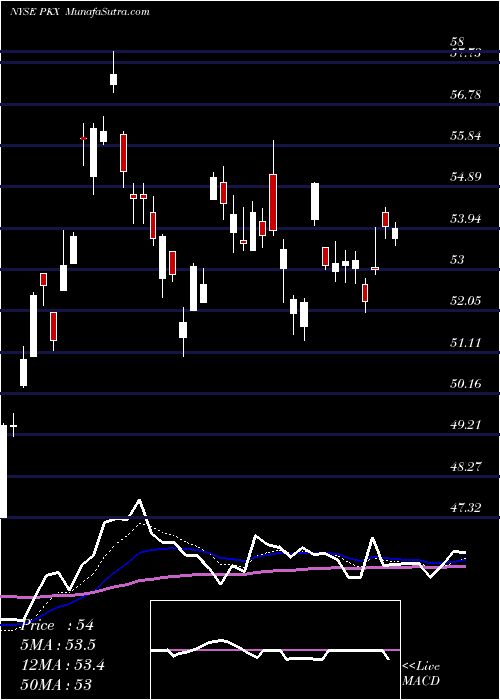The width and height of the screenshot is (500, 700).
Task: Click the 49.21 price level label
Action: [x=466, y=425]
